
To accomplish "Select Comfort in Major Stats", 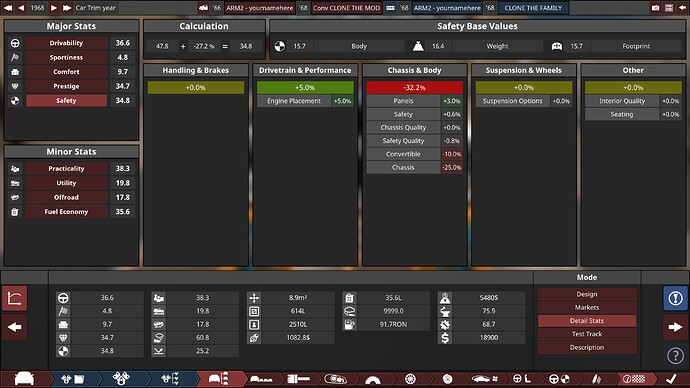I will (66, 72).
